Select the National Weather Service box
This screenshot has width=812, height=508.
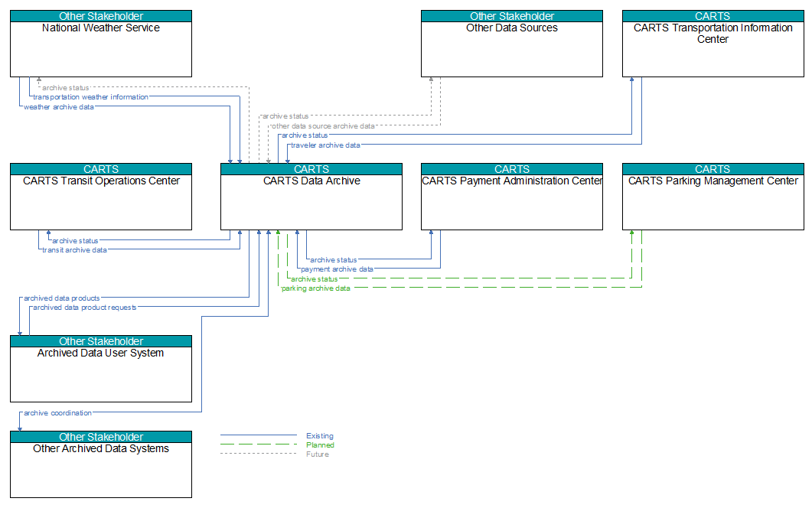(x=101, y=44)
